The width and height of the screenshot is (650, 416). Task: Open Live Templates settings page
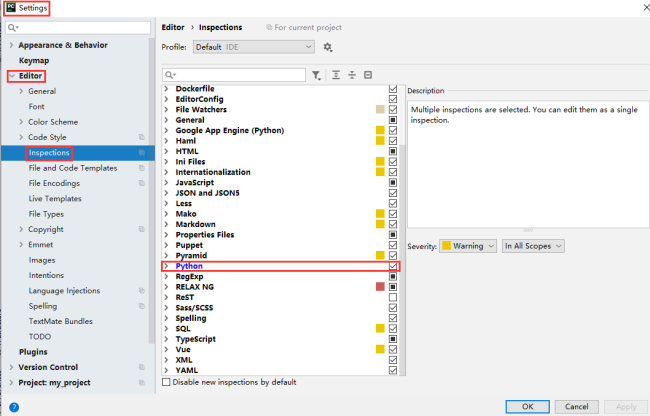(55, 198)
